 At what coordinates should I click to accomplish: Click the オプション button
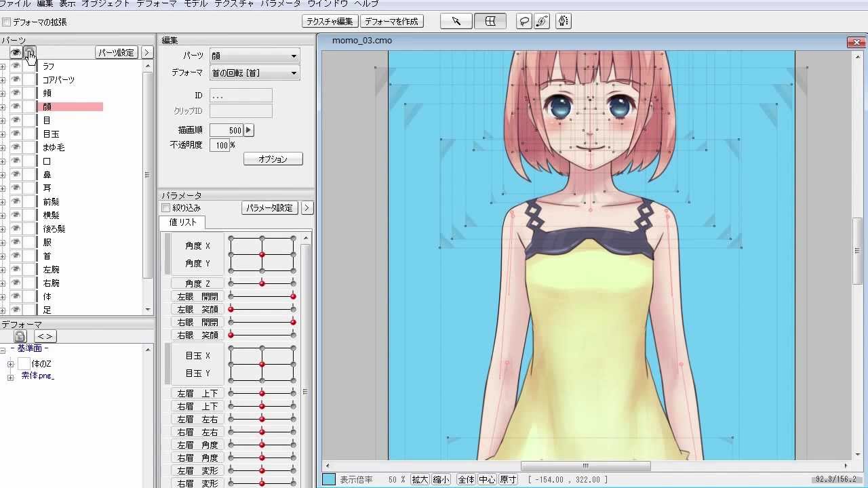[273, 159]
